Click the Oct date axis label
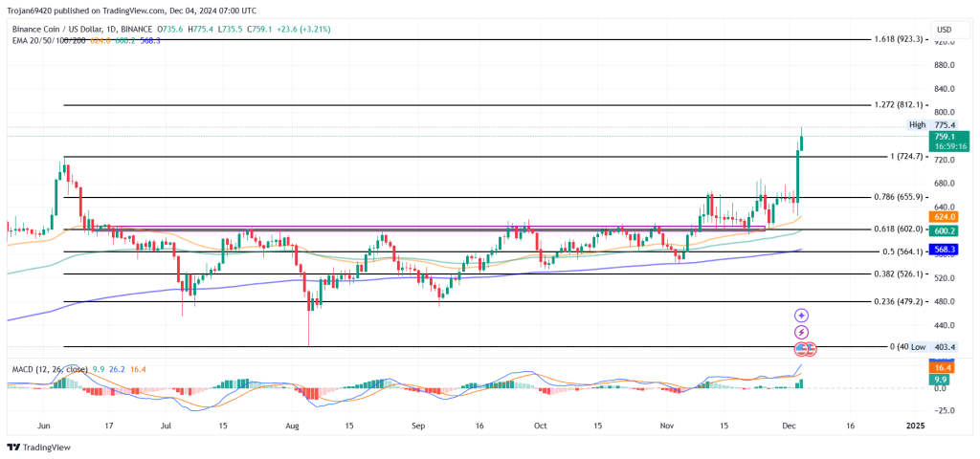 pyautogui.click(x=541, y=426)
